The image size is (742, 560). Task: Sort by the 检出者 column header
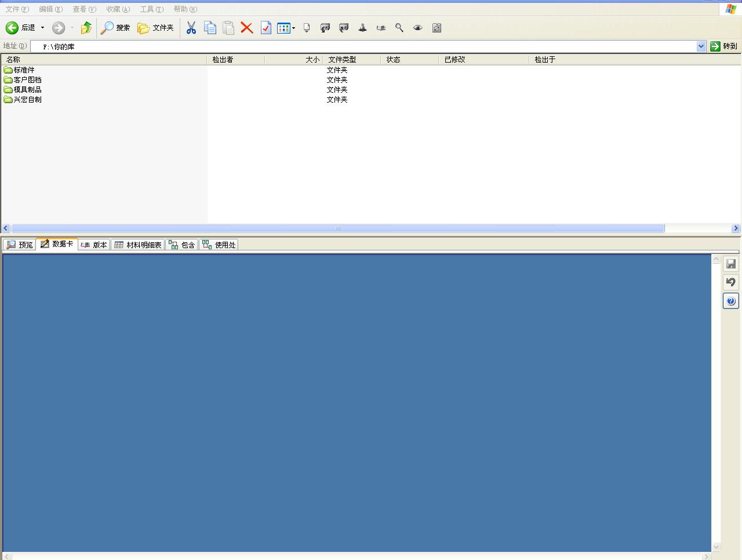[235, 59]
